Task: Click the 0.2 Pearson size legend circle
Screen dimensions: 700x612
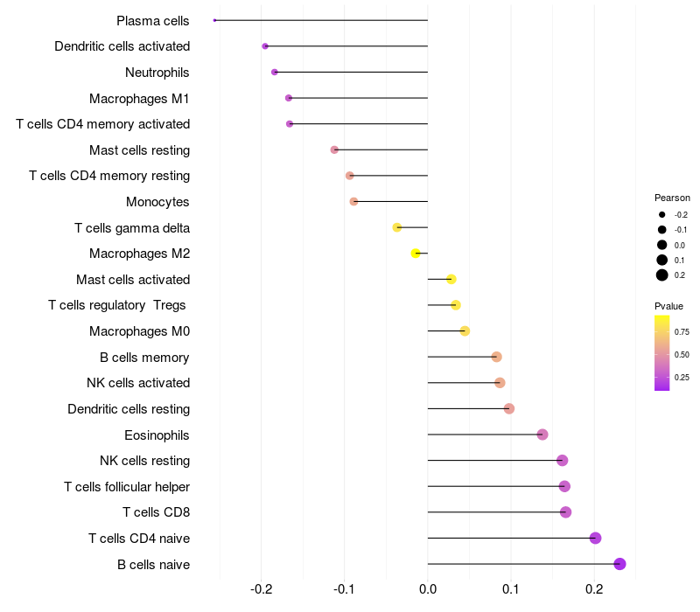Action: pyautogui.click(x=662, y=275)
